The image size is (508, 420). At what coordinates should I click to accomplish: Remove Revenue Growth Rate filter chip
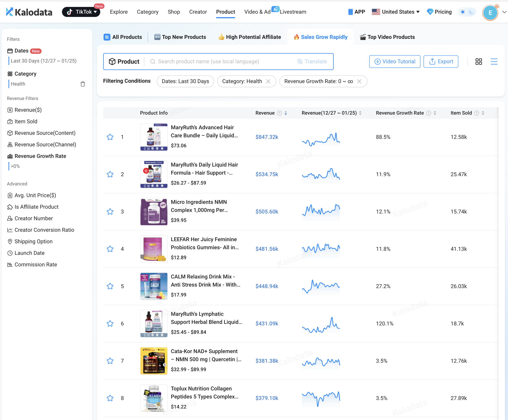click(359, 81)
